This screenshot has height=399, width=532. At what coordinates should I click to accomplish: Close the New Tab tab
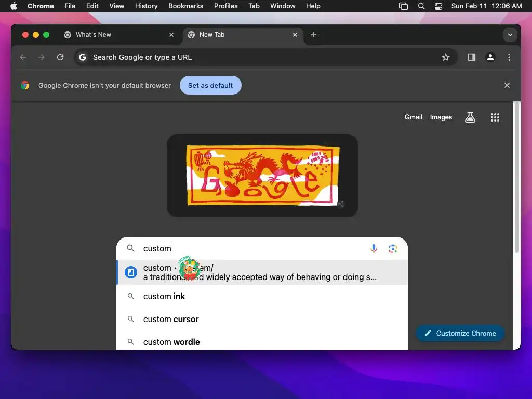[295, 35]
